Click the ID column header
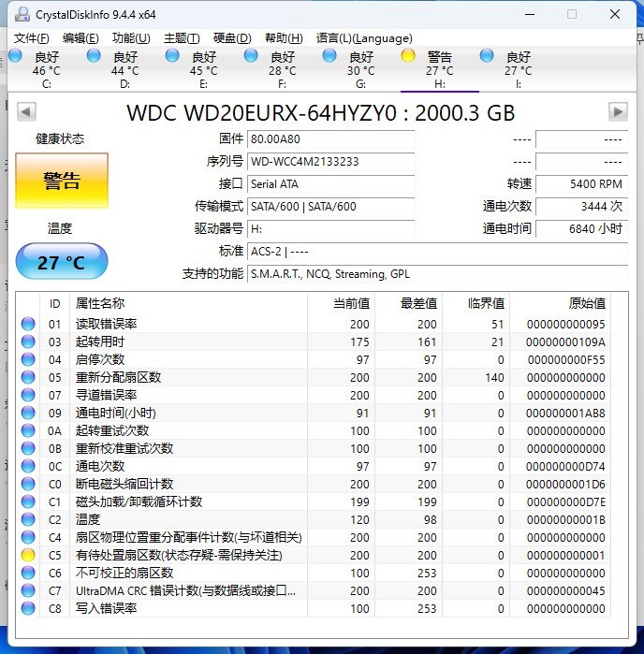This screenshot has height=654, width=644. coord(54,304)
